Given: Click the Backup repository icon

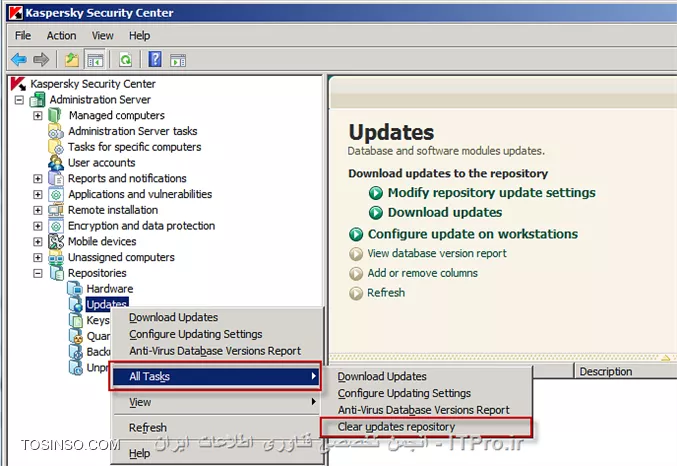Looking at the screenshot, I should (x=76, y=352).
